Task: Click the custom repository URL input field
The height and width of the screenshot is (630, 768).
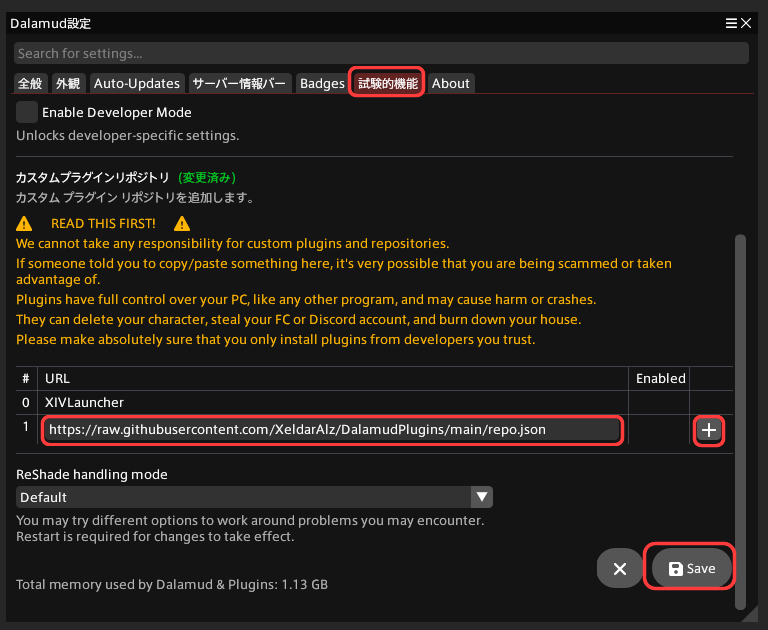Action: coord(332,430)
